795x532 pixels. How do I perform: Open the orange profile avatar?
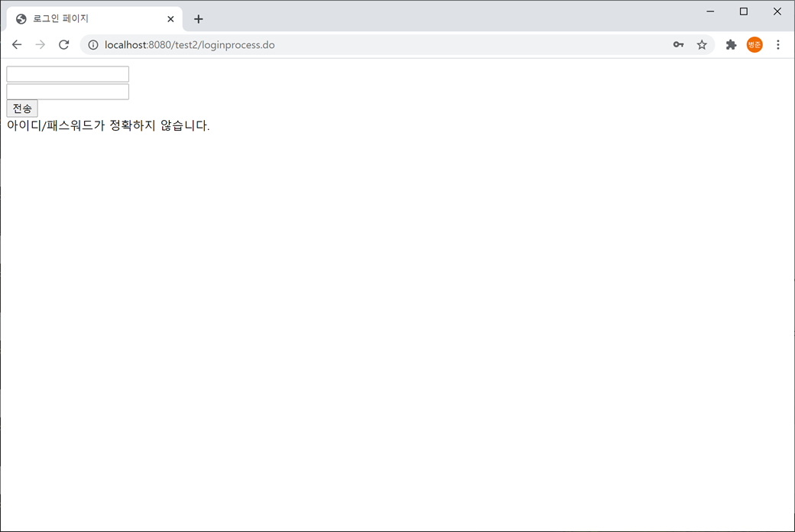(x=754, y=44)
